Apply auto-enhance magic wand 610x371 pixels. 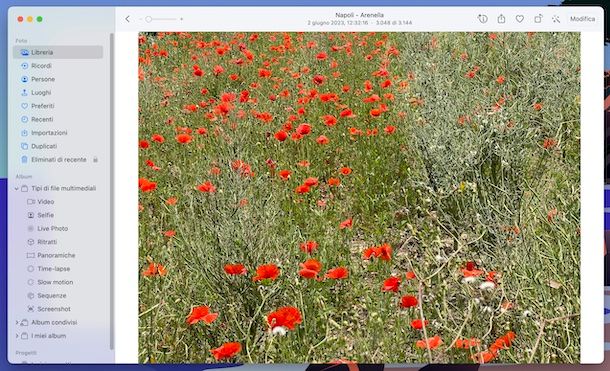[x=556, y=19]
